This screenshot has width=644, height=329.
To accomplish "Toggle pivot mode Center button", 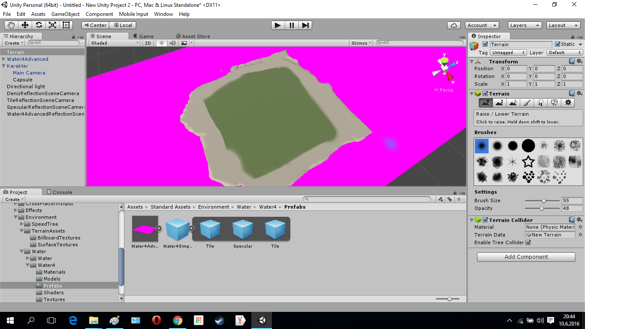I will (95, 25).
